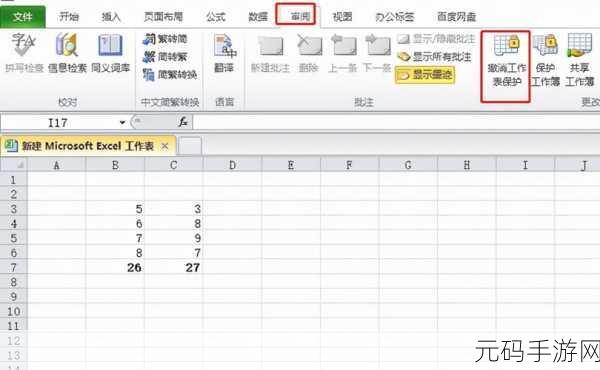This screenshot has height=370, width=600.
Task: Open the 公式 ribbon tab
Action: click(215, 17)
